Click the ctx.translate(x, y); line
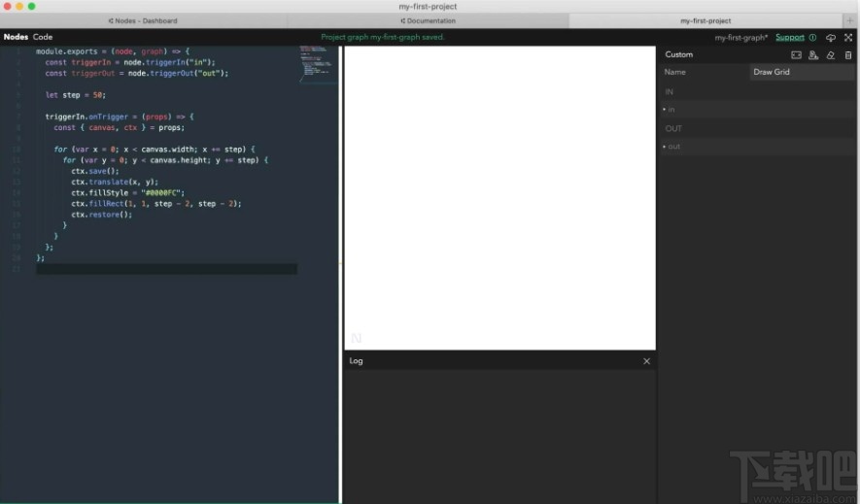This screenshot has height=504, width=860. click(x=115, y=182)
